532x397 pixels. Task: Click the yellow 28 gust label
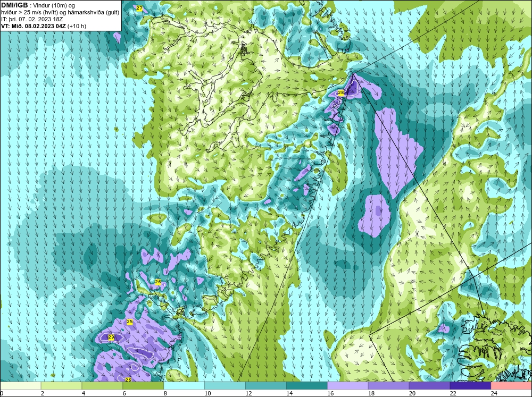(341, 92)
